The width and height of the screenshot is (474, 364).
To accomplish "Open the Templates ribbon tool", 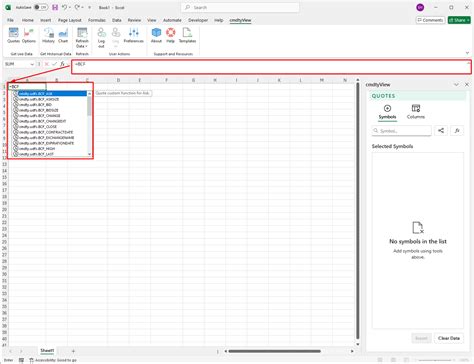I will [187, 36].
